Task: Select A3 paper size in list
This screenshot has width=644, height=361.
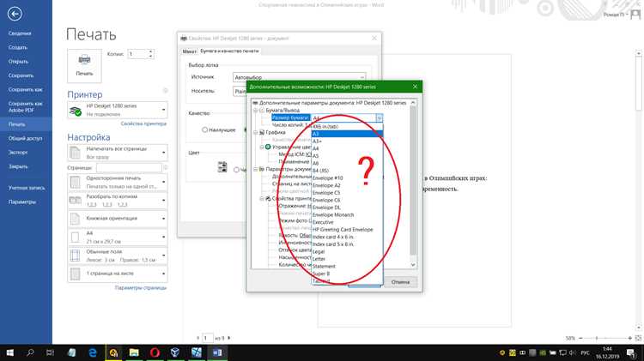Action: pos(347,134)
